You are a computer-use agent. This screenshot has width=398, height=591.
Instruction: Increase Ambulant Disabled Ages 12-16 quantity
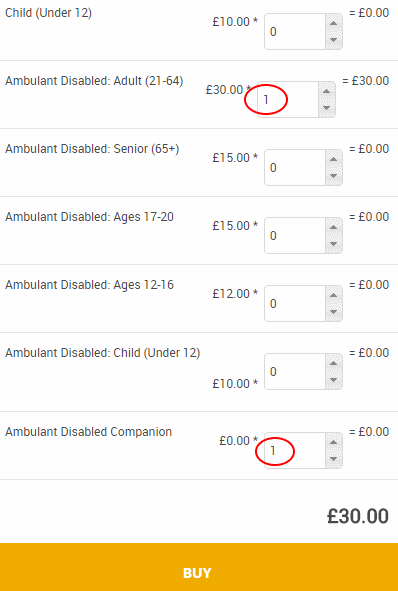334,294
